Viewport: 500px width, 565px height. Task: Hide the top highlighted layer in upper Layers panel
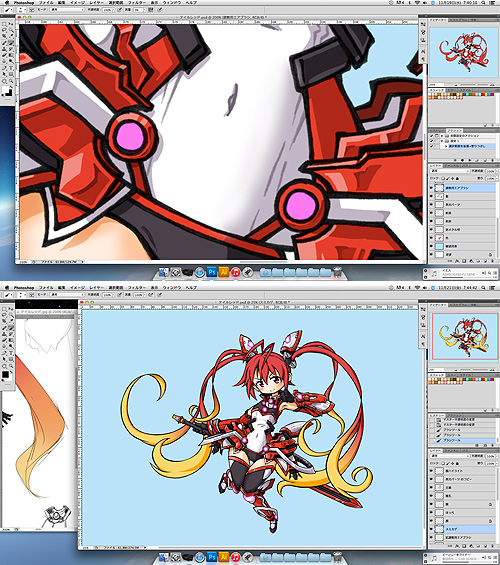(x=432, y=188)
